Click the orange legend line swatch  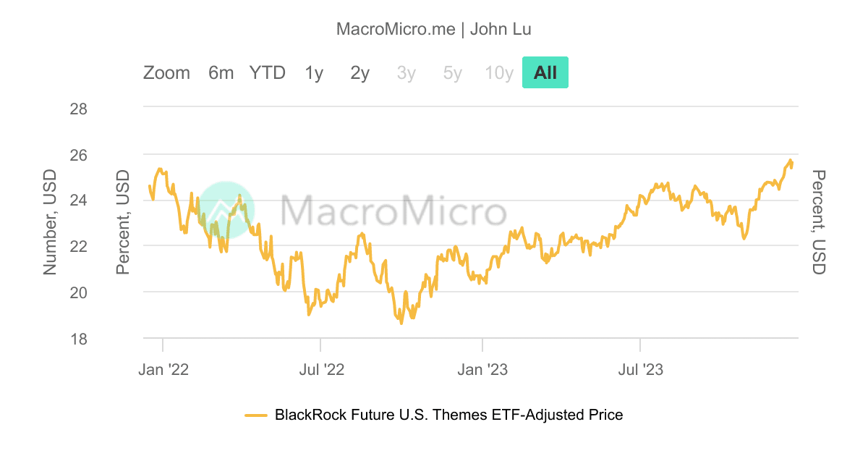[256, 415]
